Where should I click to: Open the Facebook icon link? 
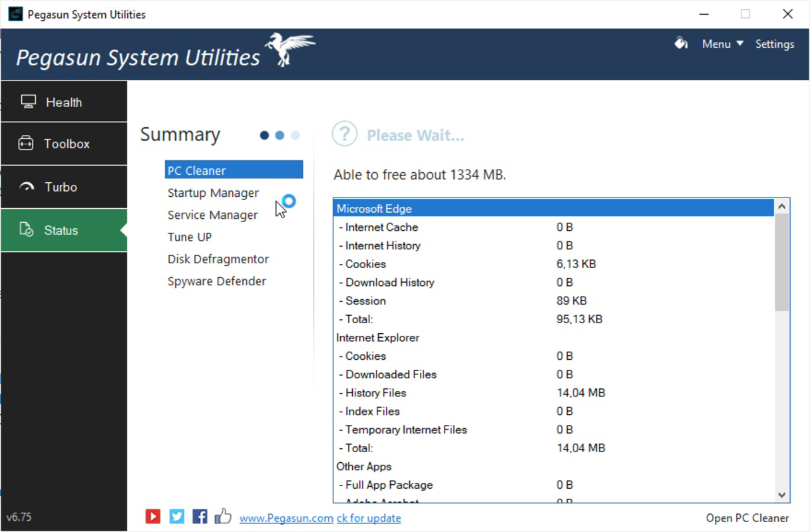[200, 516]
